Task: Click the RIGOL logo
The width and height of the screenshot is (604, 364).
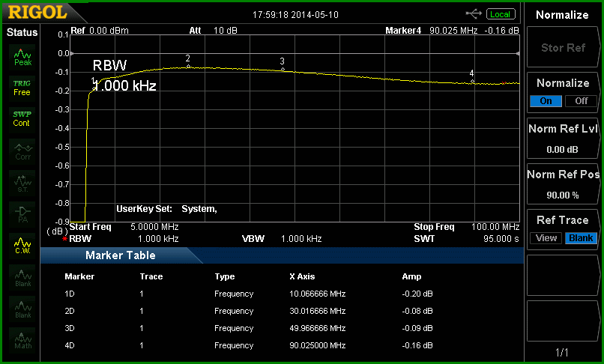Action: 37,13
